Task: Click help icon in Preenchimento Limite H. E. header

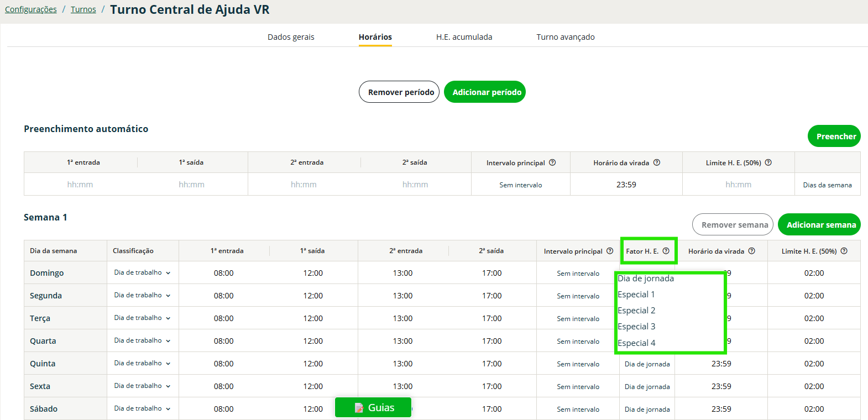Action: click(x=768, y=162)
